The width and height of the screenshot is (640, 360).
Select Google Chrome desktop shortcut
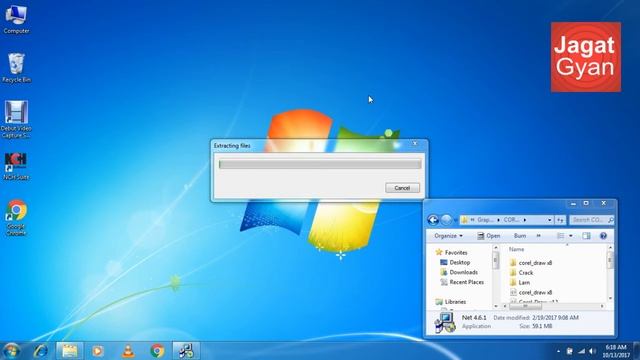16,218
